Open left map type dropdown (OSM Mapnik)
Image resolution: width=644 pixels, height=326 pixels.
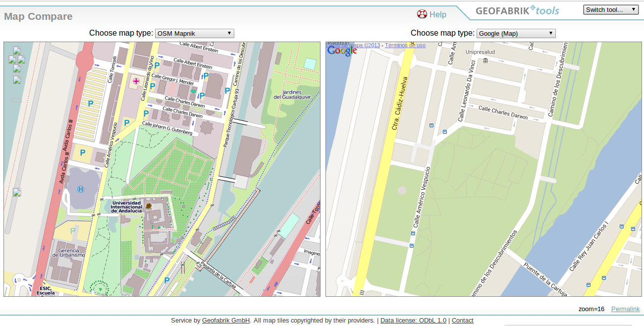[195, 33]
